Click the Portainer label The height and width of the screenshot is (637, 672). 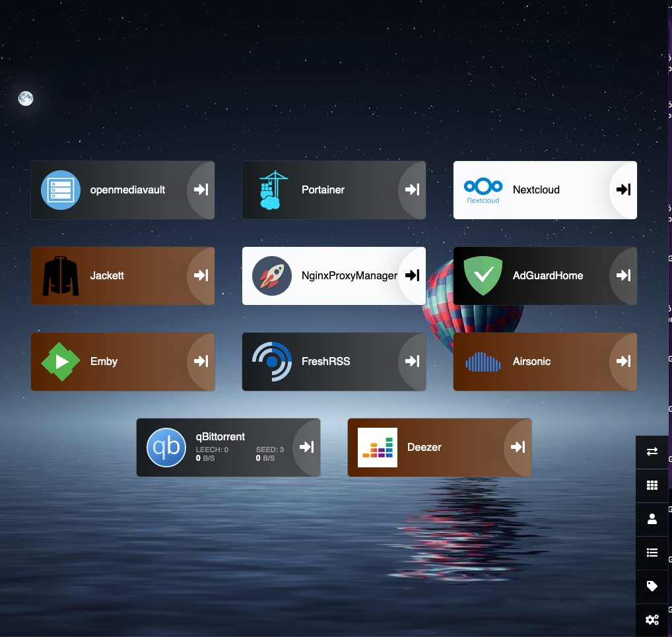pos(323,190)
